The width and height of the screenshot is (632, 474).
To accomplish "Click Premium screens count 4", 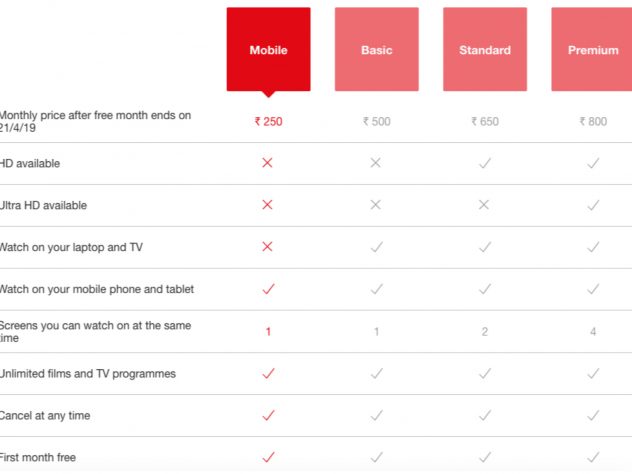I will (593, 331).
